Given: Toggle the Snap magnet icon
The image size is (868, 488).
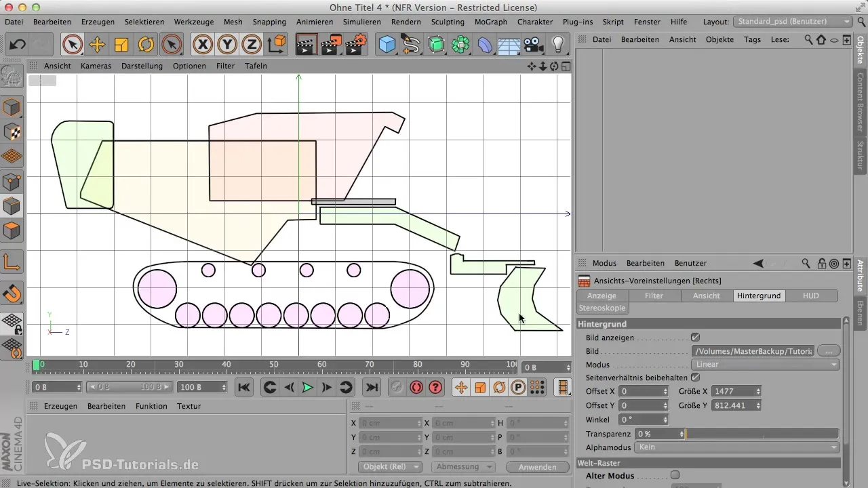Looking at the screenshot, I should [12, 293].
